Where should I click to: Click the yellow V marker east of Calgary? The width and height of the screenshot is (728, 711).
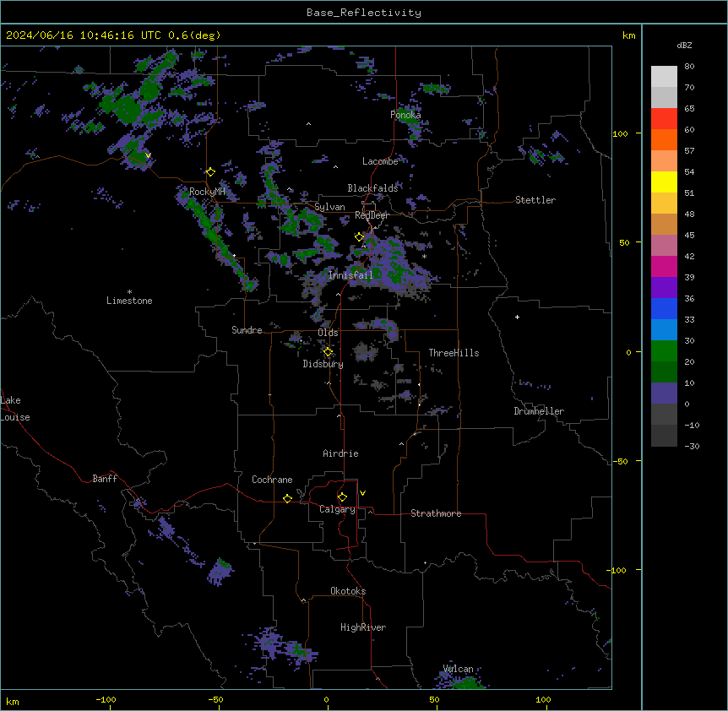[362, 493]
